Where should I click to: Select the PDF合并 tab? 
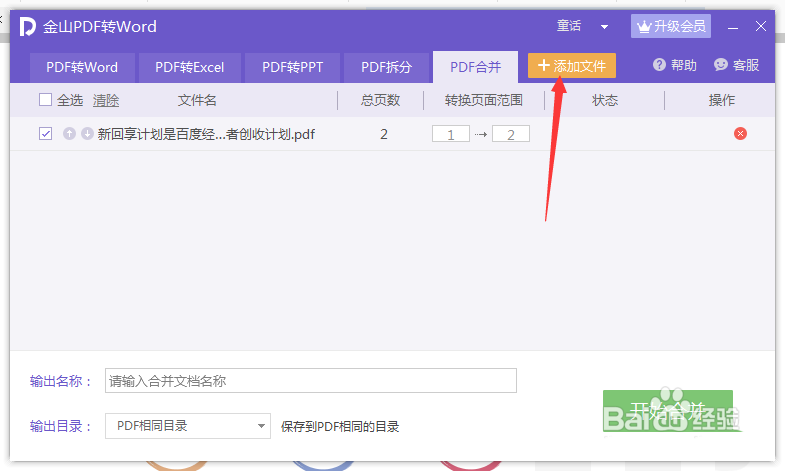(475, 68)
